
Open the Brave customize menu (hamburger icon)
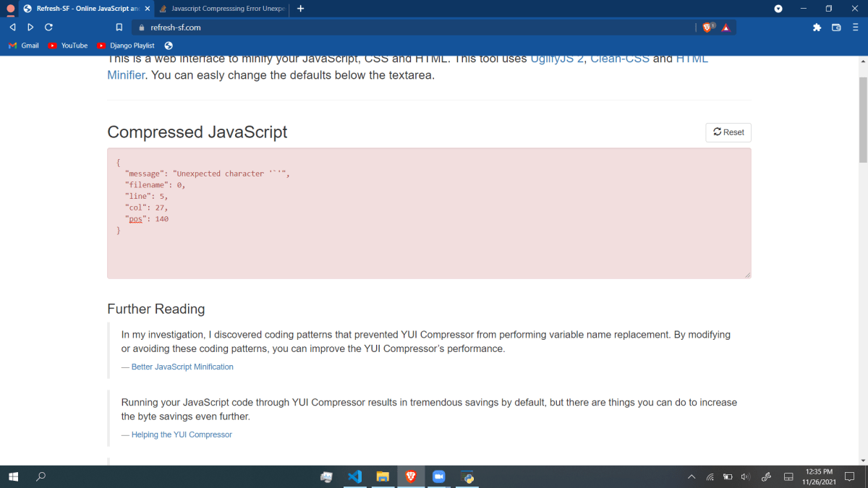[855, 27]
